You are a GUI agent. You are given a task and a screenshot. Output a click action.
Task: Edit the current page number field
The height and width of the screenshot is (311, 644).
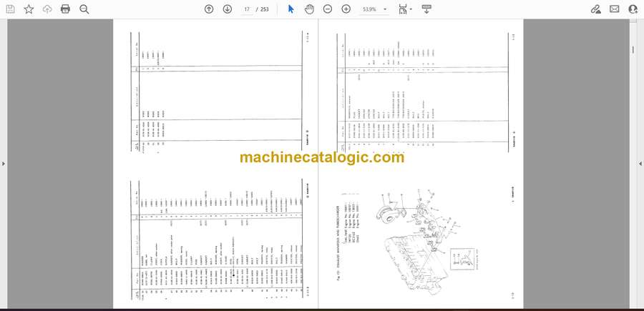pyautogui.click(x=247, y=9)
